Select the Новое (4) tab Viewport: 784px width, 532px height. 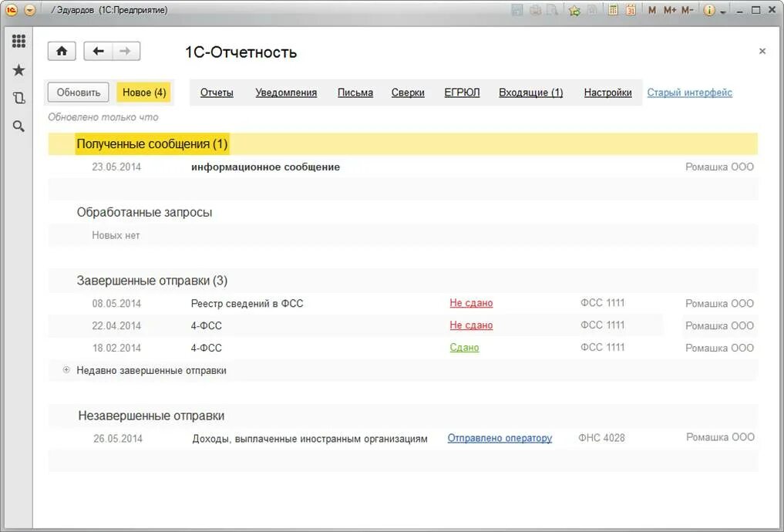(x=144, y=93)
